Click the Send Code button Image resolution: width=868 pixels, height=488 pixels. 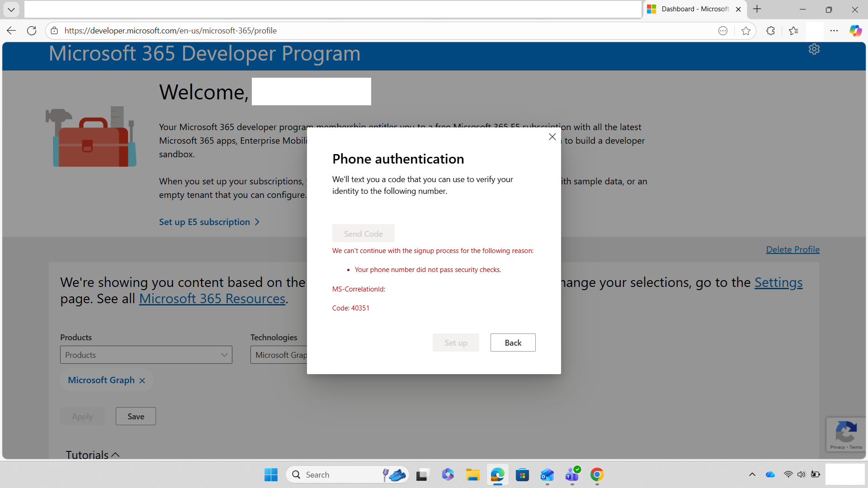click(x=363, y=234)
